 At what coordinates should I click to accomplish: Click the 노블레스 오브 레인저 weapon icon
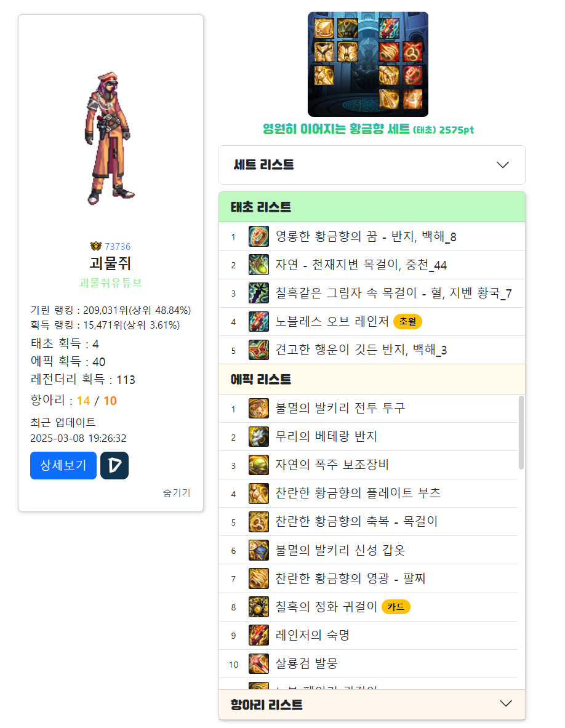(258, 322)
